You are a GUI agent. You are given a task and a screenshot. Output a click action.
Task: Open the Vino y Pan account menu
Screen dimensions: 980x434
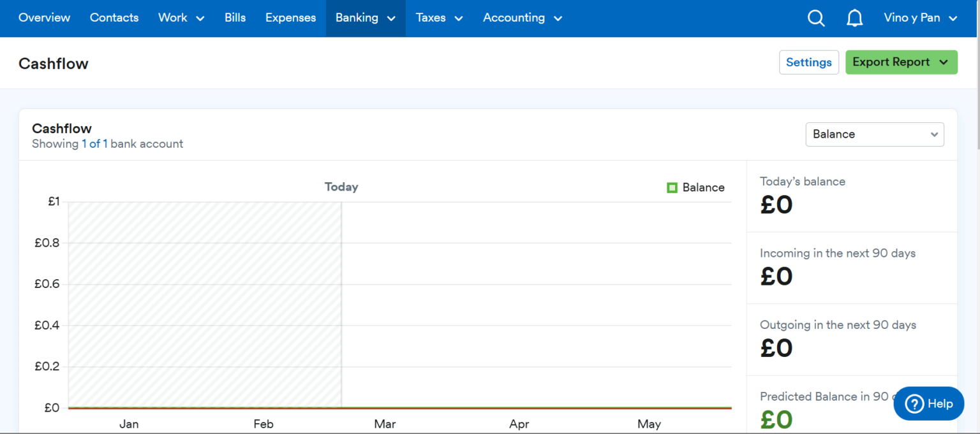click(920, 18)
